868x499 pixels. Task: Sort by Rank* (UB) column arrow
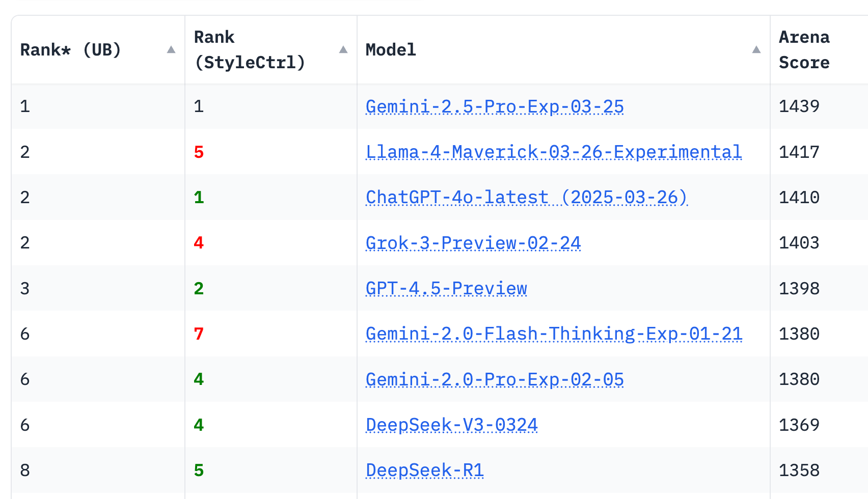[x=171, y=50]
